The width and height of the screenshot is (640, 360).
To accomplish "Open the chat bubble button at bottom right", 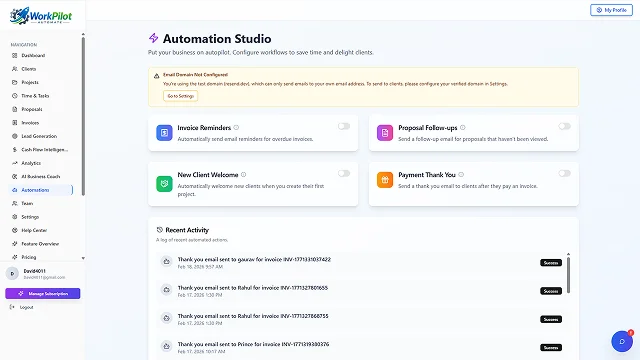I will pyautogui.click(x=622, y=341).
